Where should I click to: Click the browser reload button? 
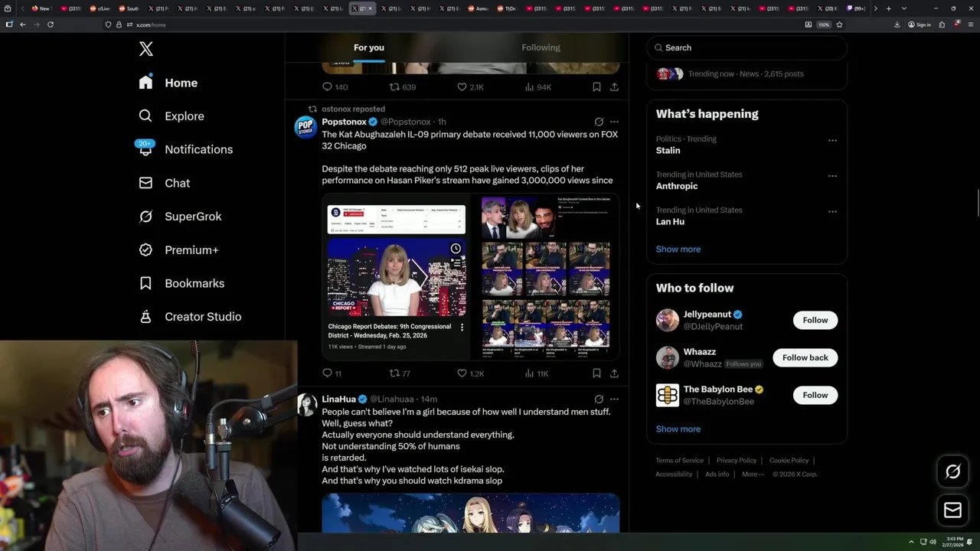tap(51, 24)
